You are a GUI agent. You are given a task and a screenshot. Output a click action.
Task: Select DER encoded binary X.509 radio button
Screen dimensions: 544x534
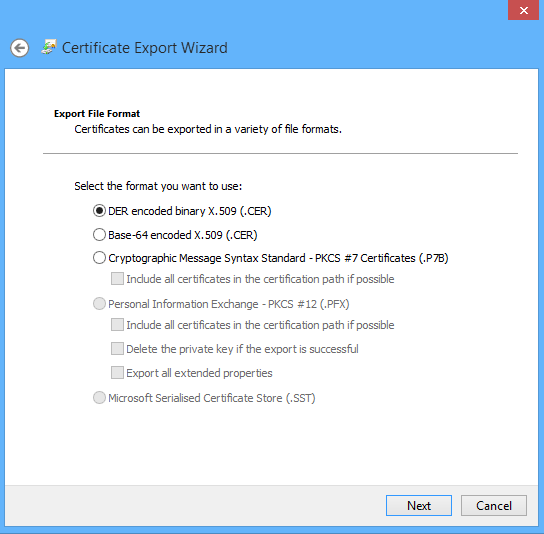point(99,211)
